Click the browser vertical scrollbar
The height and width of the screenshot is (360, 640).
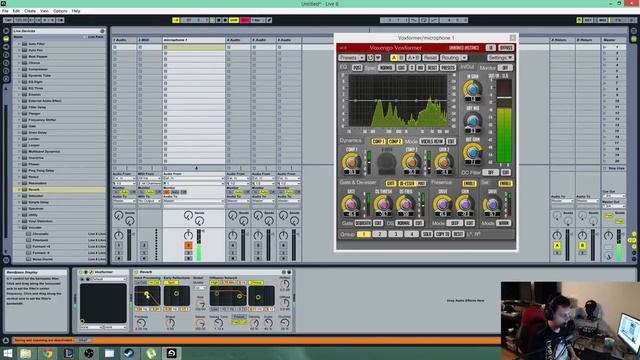[x=6, y=171]
